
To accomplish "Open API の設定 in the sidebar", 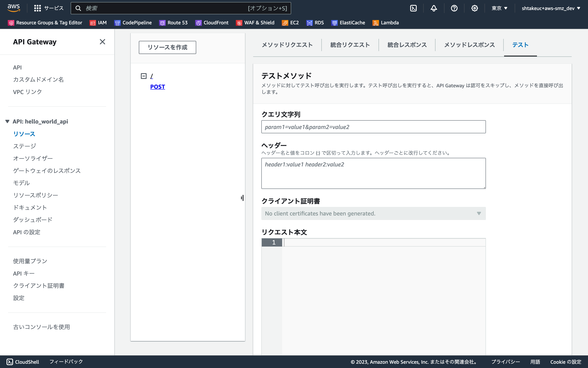I will [27, 232].
